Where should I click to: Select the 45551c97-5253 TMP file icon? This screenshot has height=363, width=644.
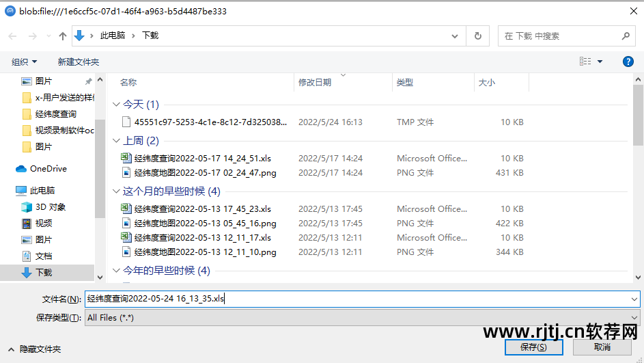pos(126,122)
